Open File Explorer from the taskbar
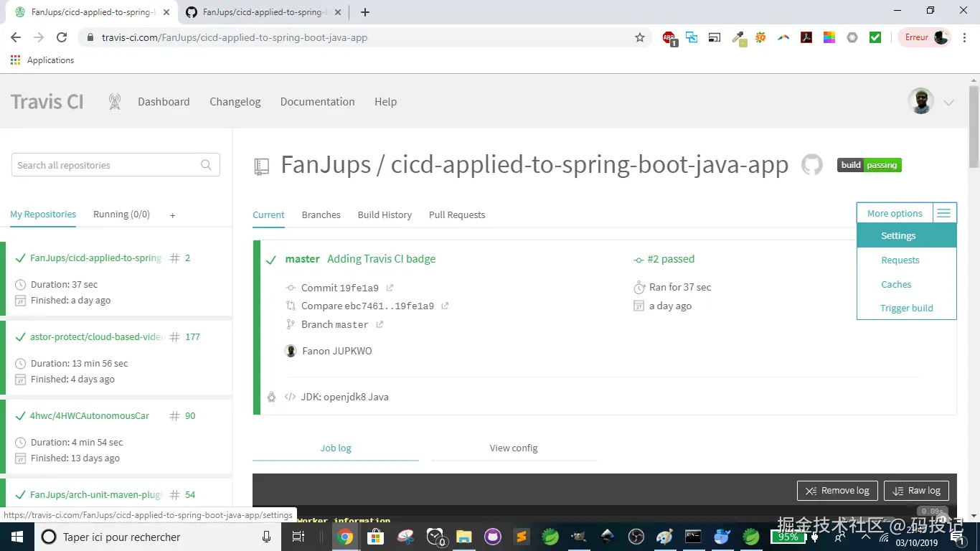980x551 pixels. click(x=463, y=537)
